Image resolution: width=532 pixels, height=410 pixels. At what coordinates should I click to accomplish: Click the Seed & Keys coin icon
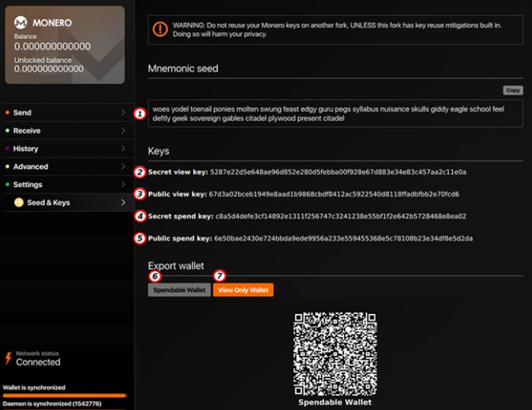19,203
